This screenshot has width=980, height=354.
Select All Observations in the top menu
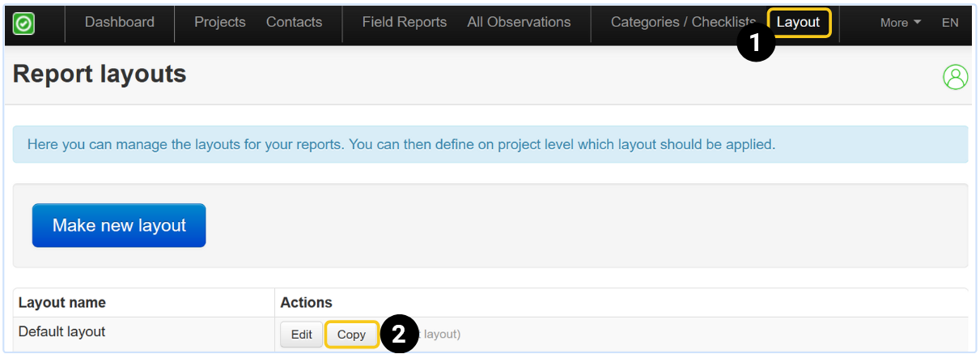pos(519,23)
